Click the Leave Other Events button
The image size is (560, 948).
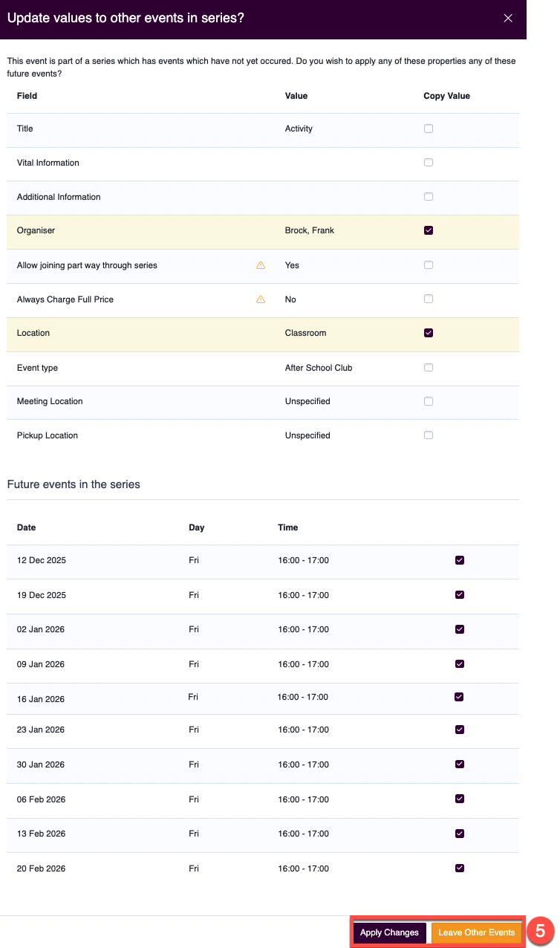coord(476,932)
